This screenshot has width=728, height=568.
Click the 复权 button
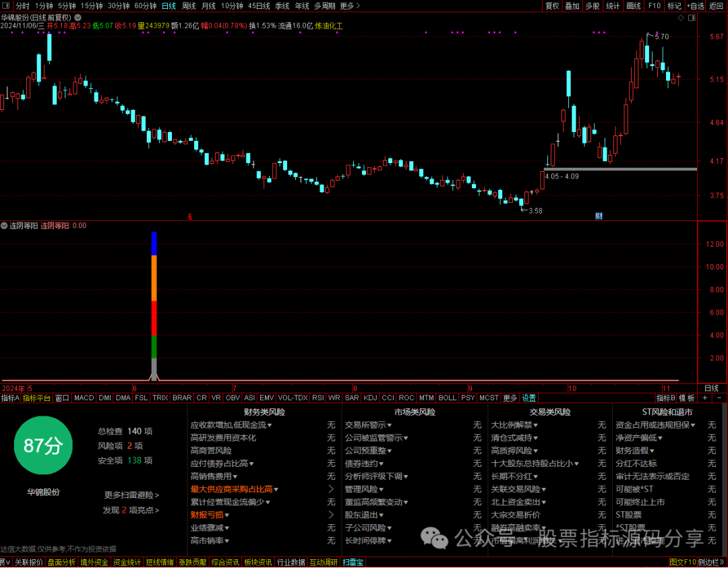[x=552, y=6]
